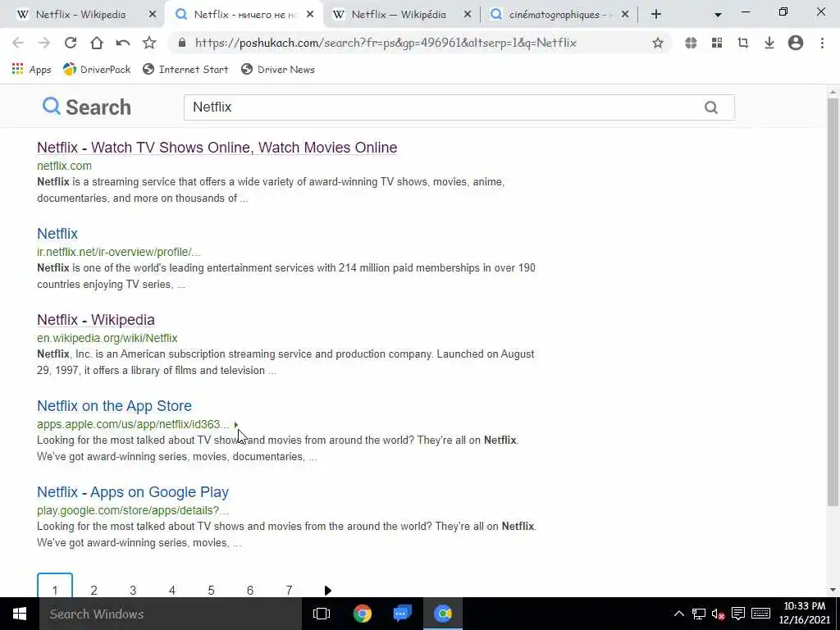Image resolution: width=840 pixels, height=630 pixels.
Task: Click the Search Windows taskbar box
Action: coord(171,614)
